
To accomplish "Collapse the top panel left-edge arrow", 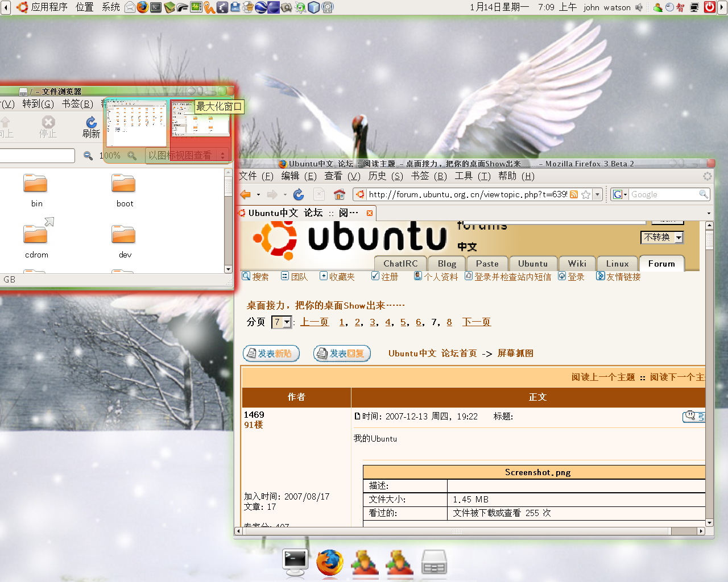I will [x=6, y=7].
